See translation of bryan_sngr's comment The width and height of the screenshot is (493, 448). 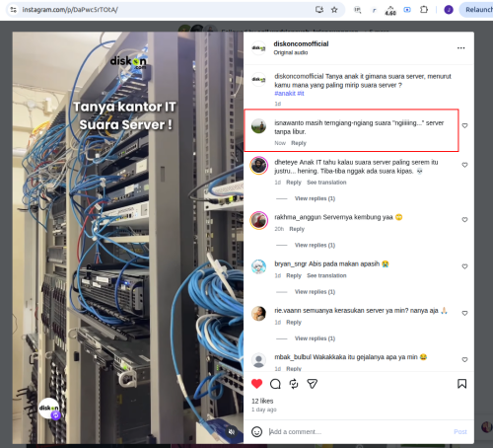coord(326,275)
